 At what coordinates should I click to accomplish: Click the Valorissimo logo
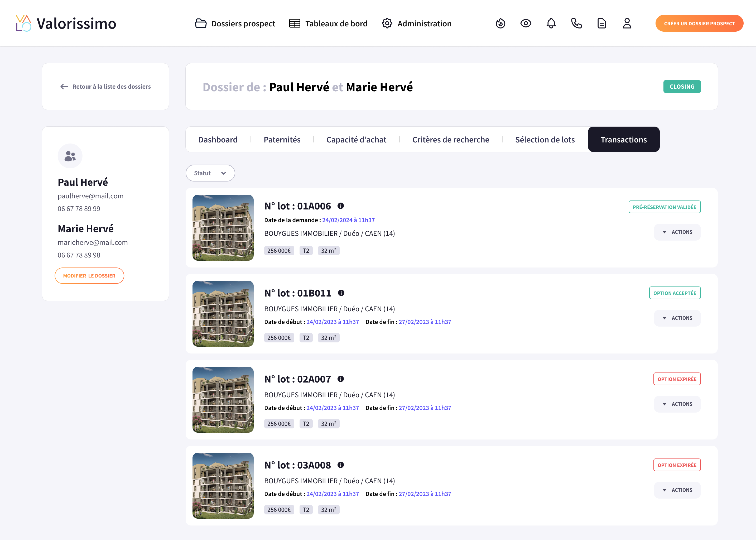[66, 23]
